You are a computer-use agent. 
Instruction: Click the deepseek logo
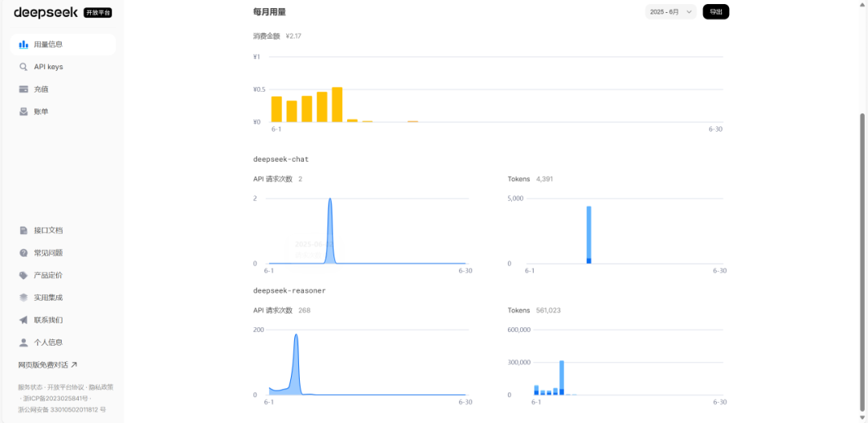(x=47, y=12)
